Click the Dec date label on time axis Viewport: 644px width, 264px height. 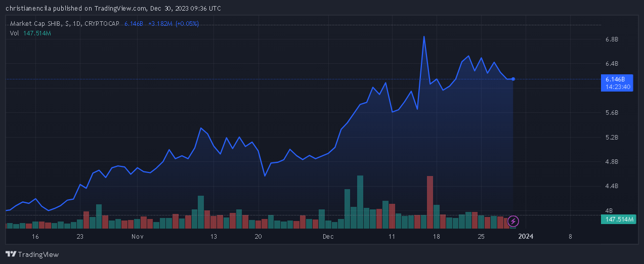click(328, 237)
